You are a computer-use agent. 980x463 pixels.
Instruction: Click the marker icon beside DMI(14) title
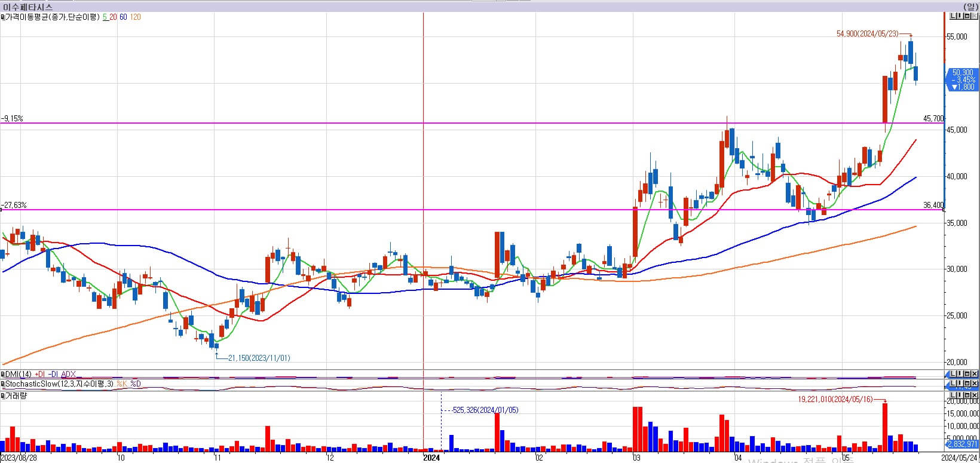click(3, 375)
